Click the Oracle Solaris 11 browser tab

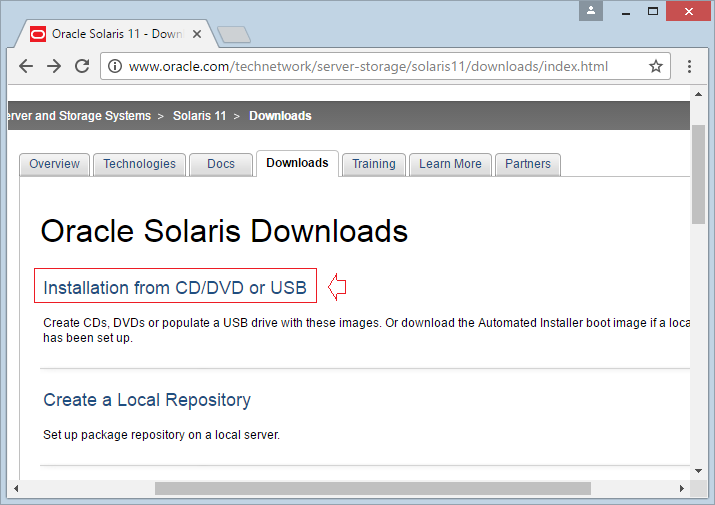(x=116, y=34)
